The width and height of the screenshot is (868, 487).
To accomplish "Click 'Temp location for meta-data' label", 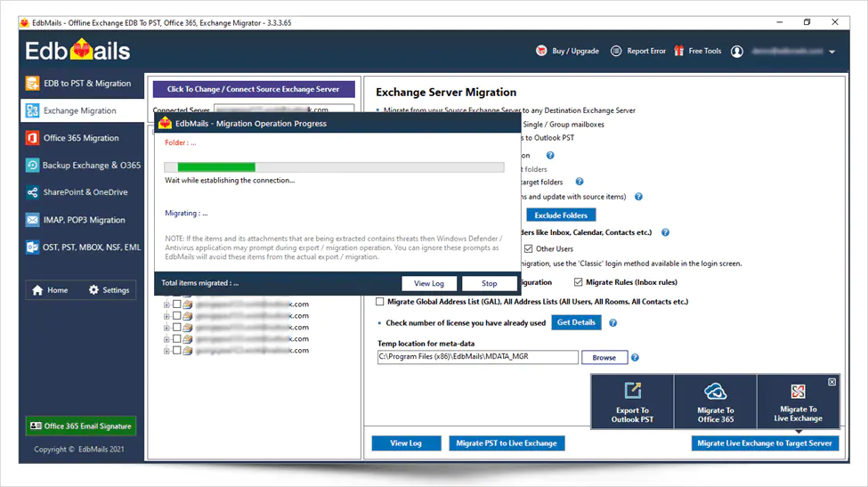I will (x=426, y=344).
